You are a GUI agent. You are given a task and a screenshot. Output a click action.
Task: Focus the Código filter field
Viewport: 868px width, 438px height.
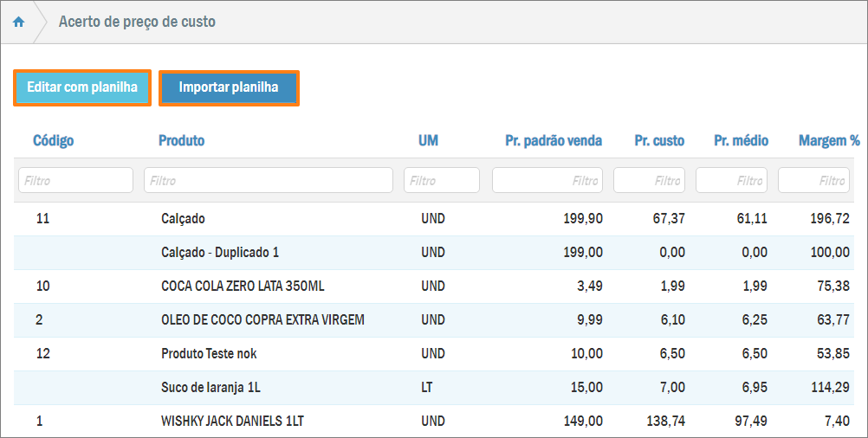(75, 180)
